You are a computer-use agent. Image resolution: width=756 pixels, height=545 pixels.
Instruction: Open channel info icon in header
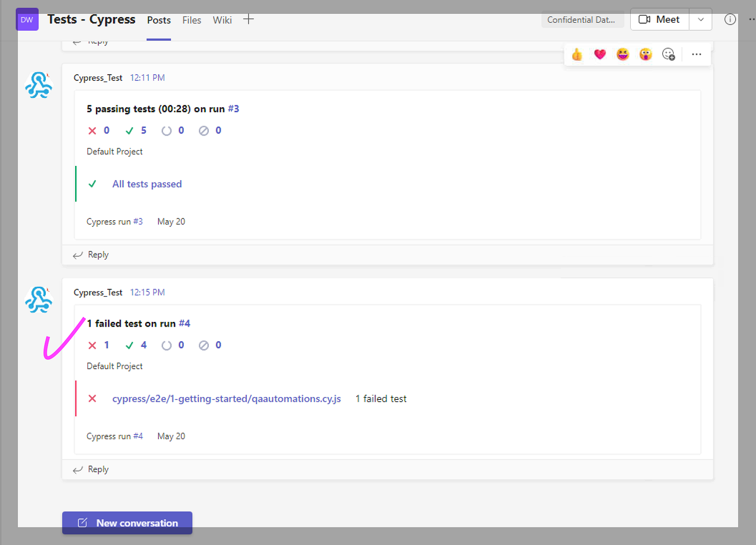[730, 19]
